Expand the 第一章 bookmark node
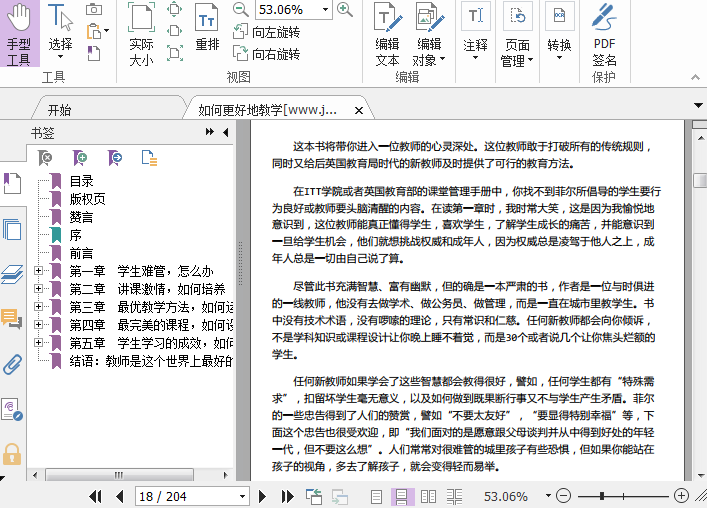 coord(39,271)
